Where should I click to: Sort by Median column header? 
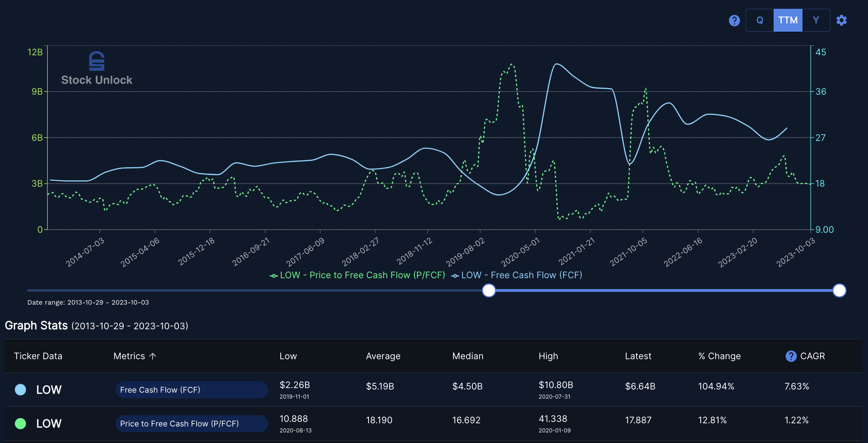point(468,356)
